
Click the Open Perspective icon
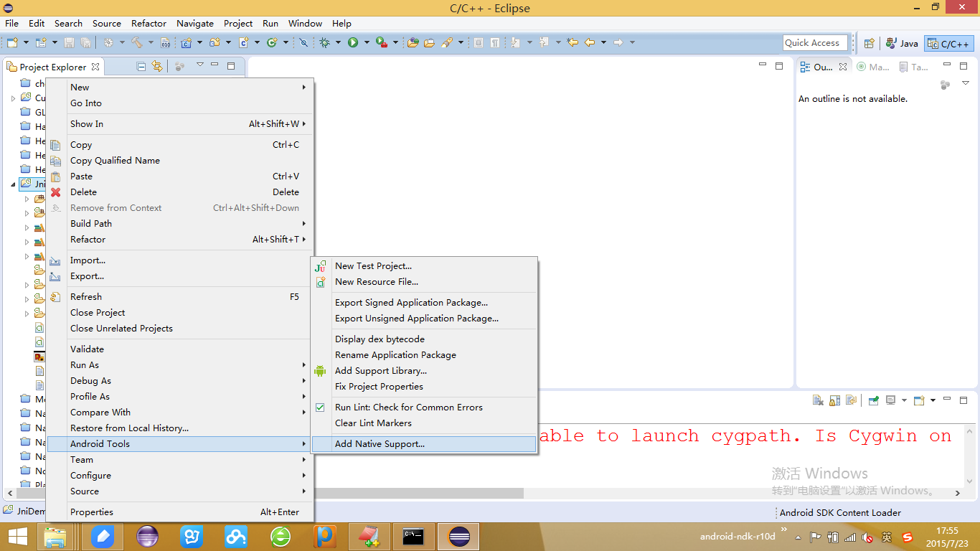(869, 43)
